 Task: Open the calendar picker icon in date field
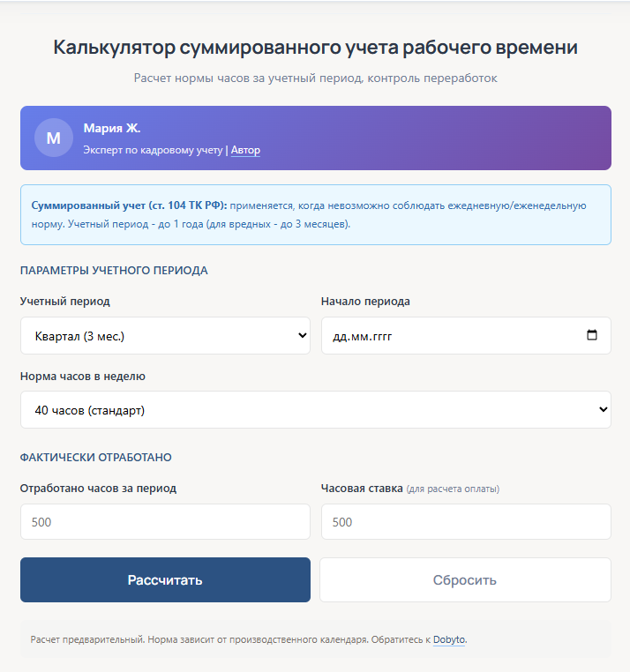click(591, 335)
